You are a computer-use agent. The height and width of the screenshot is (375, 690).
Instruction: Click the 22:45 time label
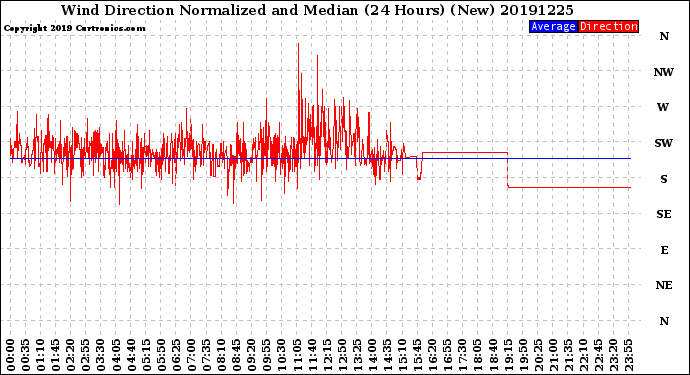(x=598, y=355)
